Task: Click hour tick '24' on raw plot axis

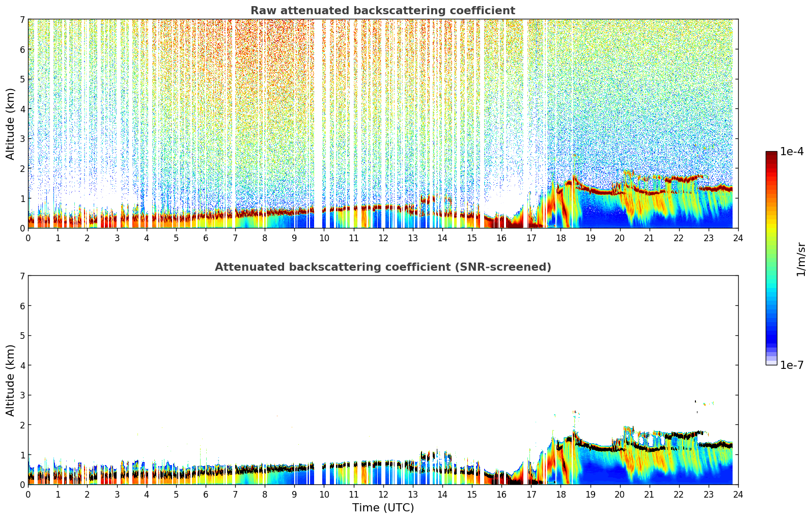Action: click(738, 238)
